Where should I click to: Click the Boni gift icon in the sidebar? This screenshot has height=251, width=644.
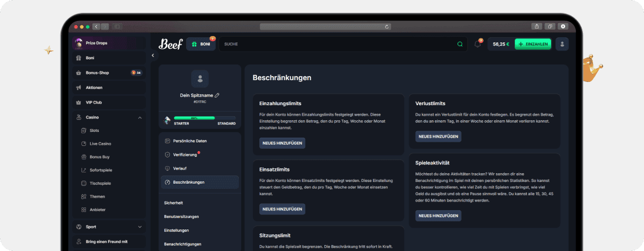point(78,58)
